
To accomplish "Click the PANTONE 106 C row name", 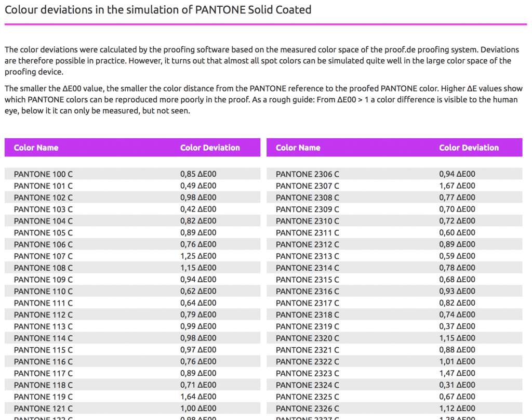I will coord(43,244).
